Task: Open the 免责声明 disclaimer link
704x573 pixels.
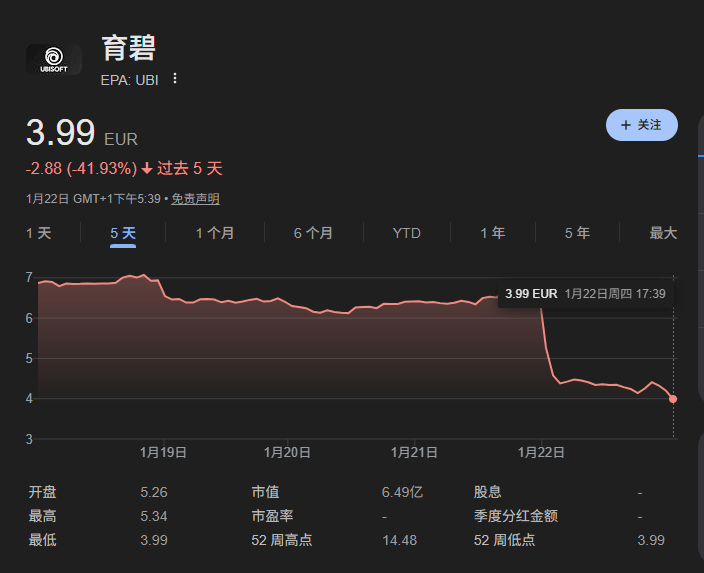Action: 195,199
